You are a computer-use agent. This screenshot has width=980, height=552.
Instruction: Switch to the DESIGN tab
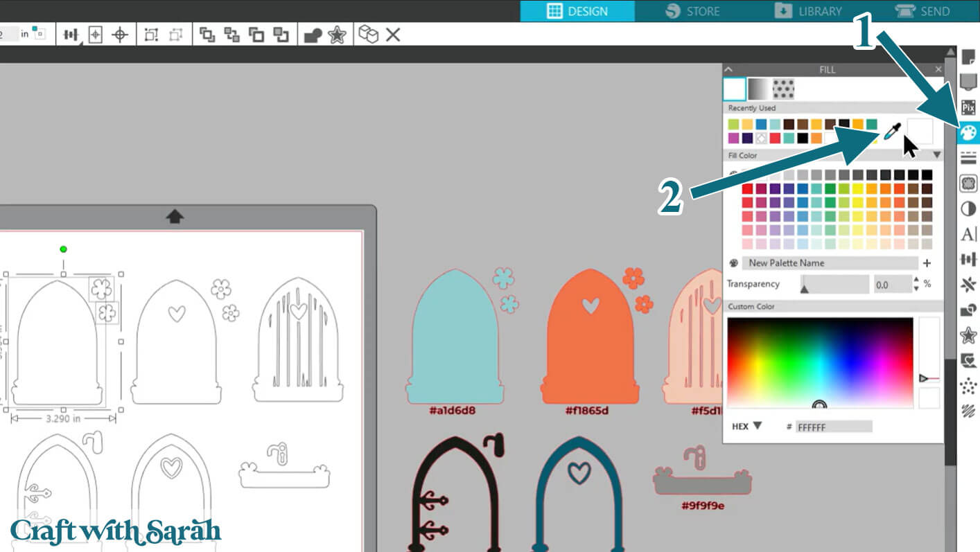[577, 11]
